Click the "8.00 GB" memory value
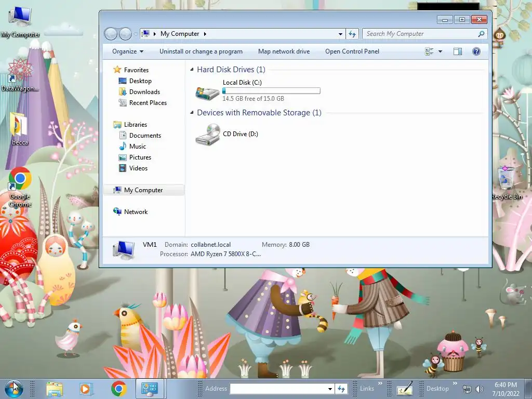 click(299, 245)
